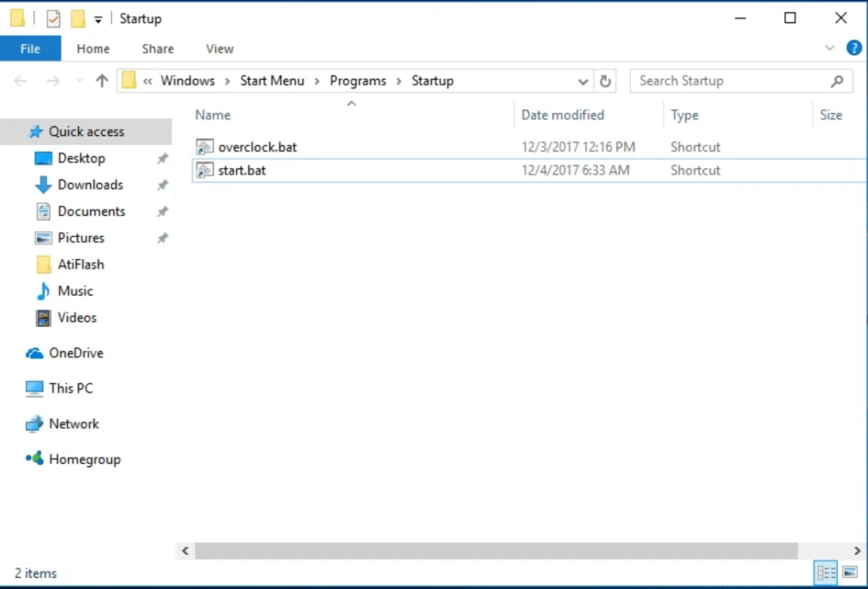Click the folder icon in the address bar
The height and width of the screenshot is (589, 868).
click(129, 81)
